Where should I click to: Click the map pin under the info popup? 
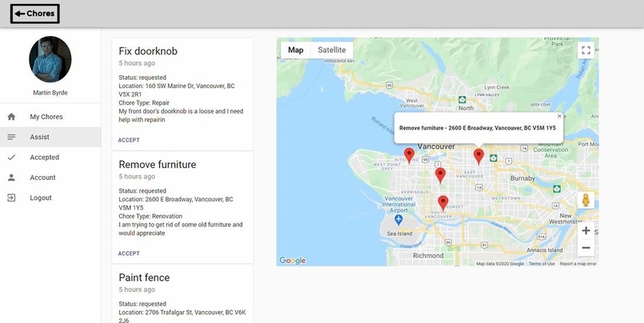(x=479, y=157)
